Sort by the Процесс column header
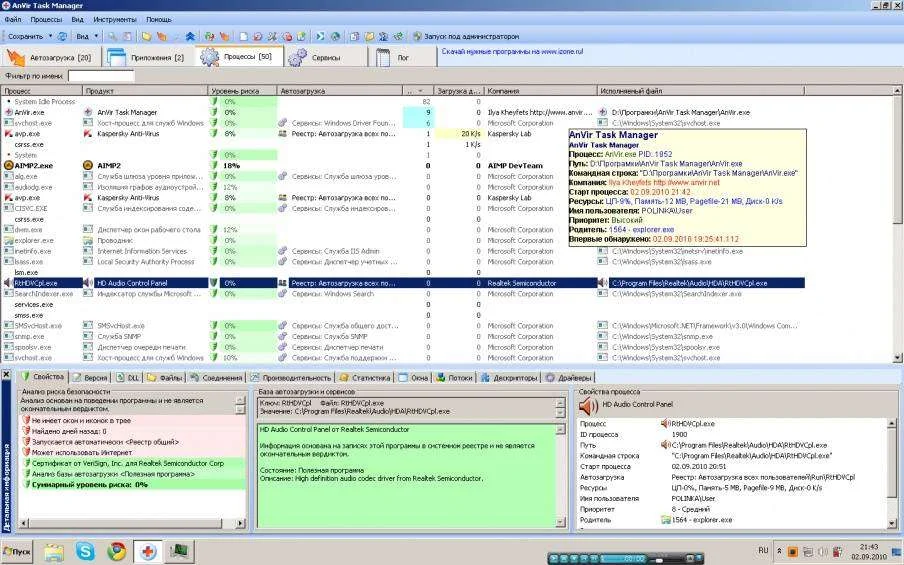The height and width of the screenshot is (565, 904). coord(42,91)
